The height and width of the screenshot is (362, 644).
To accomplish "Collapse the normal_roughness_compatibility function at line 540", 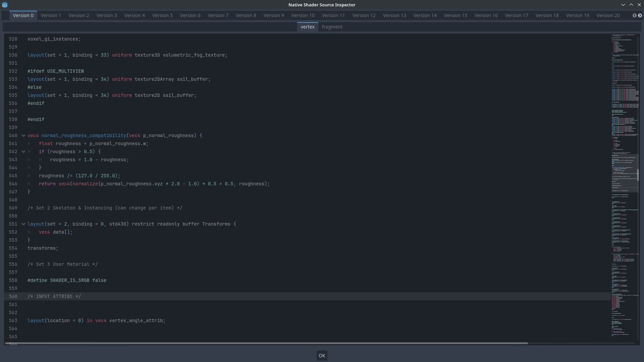I will click(23, 136).
